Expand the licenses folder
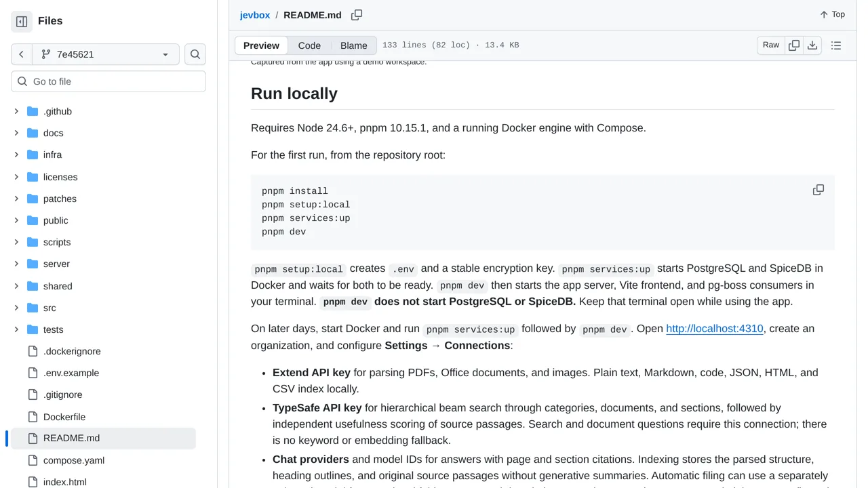Viewport: 868px width, 488px height. tap(16, 177)
